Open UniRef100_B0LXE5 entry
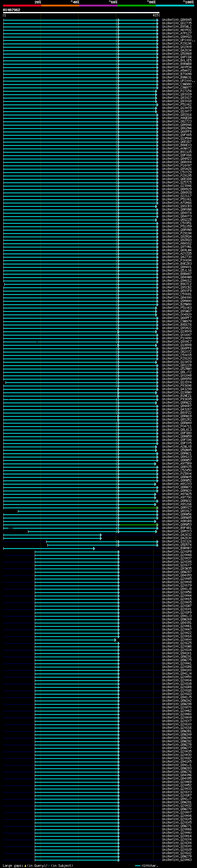This screenshot has height=868, width=197. (x=177, y=60)
